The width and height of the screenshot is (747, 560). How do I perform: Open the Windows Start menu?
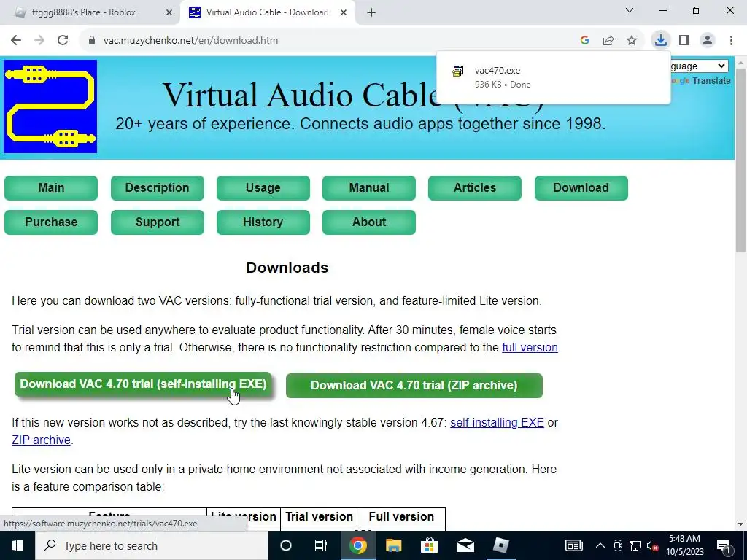(x=18, y=545)
